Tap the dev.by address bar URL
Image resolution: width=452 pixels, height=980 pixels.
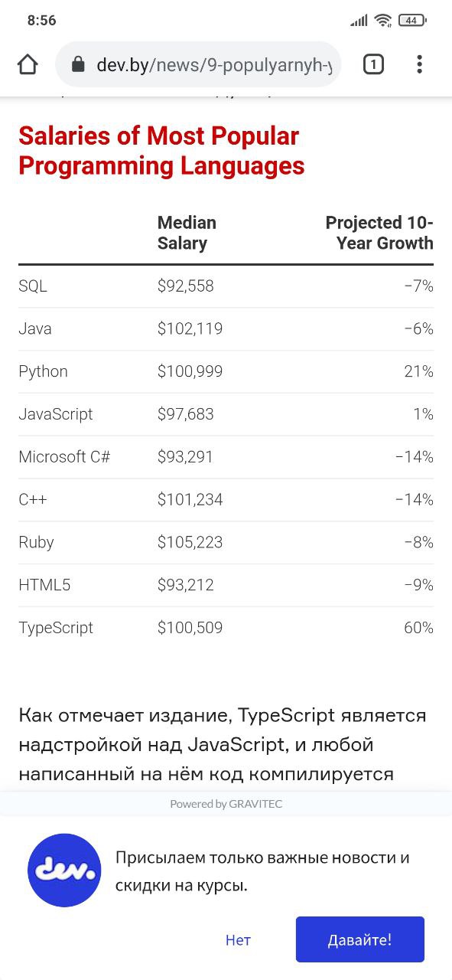pyautogui.click(x=214, y=65)
